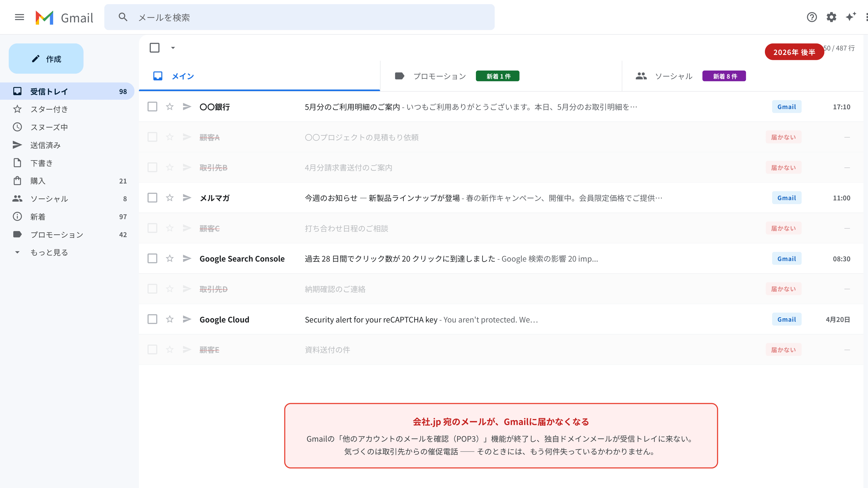
Task: Select the メルマガ email checkbox
Action: pos(152,198)
